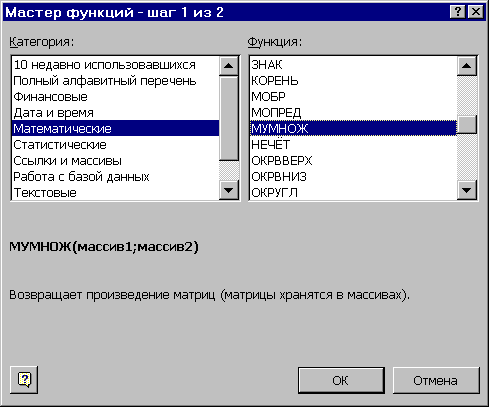Click the category list down scroll arrow
489x407 pixels.
(x=229, y=190)
